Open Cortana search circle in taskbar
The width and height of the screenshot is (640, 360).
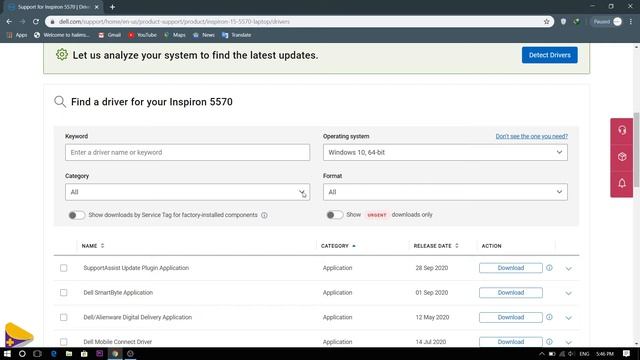[22, 354]
